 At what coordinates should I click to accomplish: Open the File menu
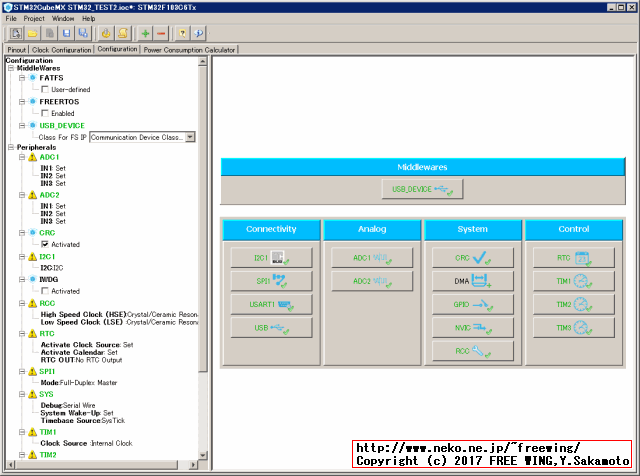[11, 18]
